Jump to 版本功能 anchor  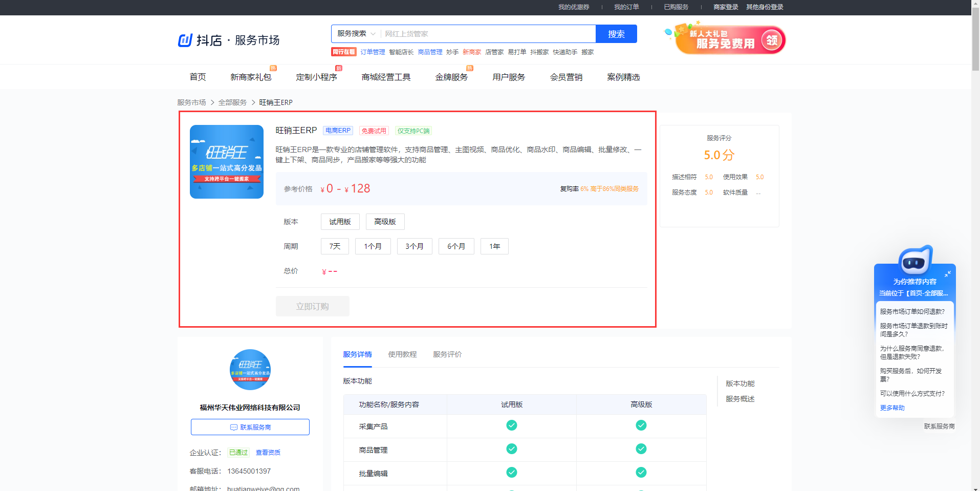[740, 383]
